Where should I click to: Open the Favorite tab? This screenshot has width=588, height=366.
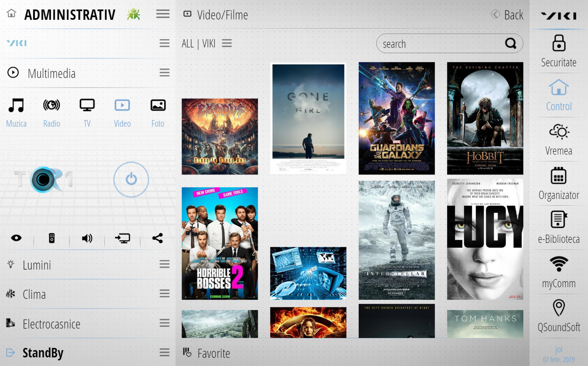click(x=213, y=353)
